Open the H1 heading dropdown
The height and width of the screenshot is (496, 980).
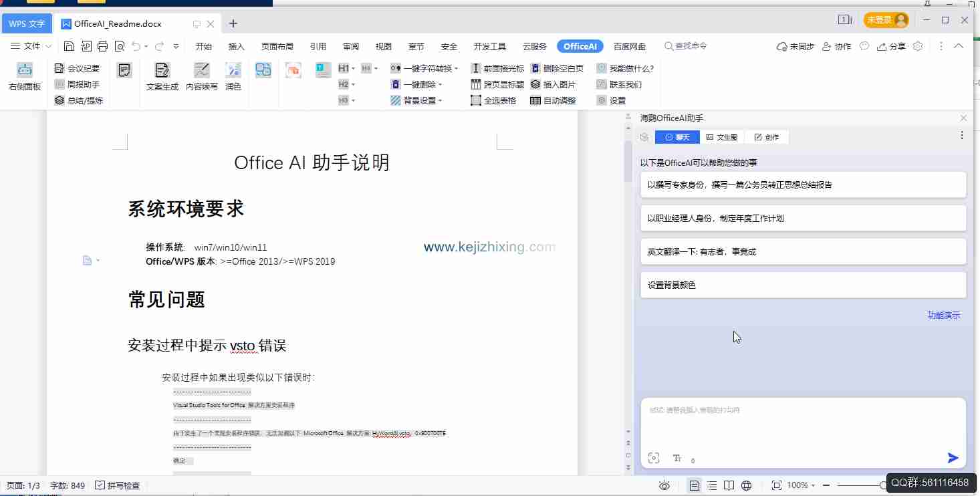353,68
